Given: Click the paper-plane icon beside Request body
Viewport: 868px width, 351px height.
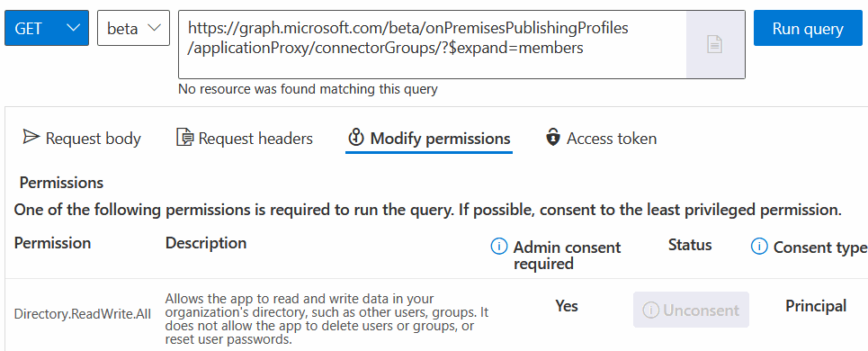Looking at the screenshot, I should [31, 138].
